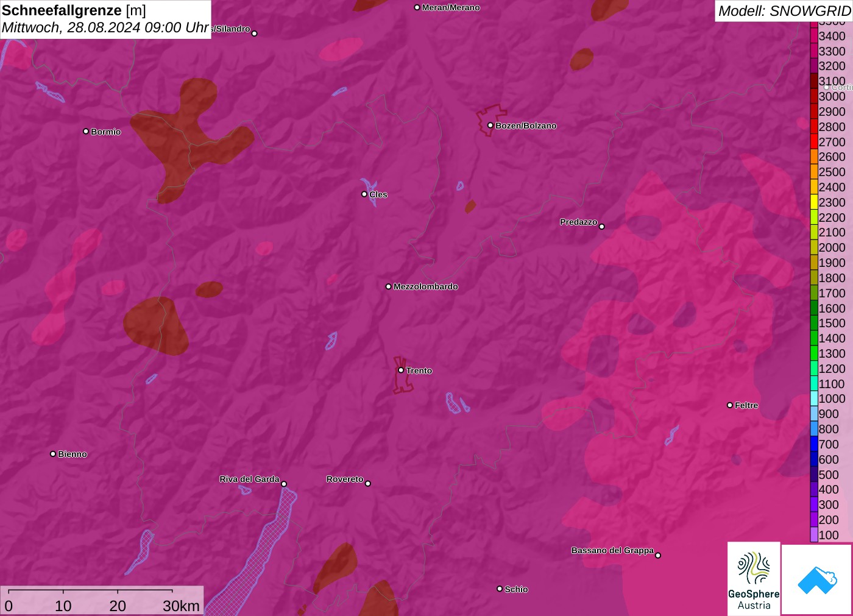Click the Rovereto city marker dot

(x=368, y=483)
